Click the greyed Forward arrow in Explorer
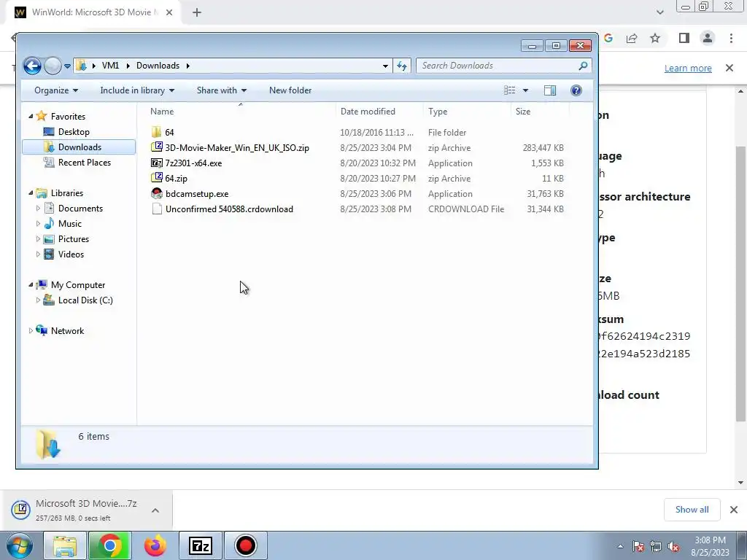Viewport: 747px width, 560px height. [x=53, y=66]
